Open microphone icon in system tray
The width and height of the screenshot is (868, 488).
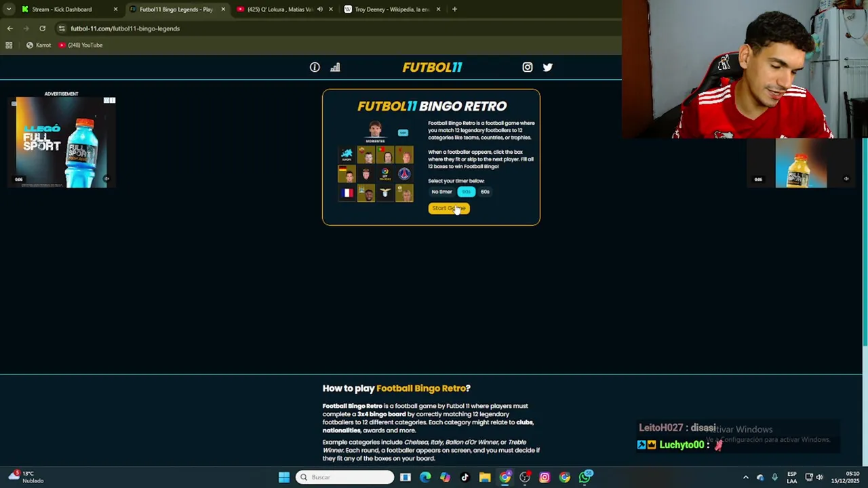coord(774,477)
